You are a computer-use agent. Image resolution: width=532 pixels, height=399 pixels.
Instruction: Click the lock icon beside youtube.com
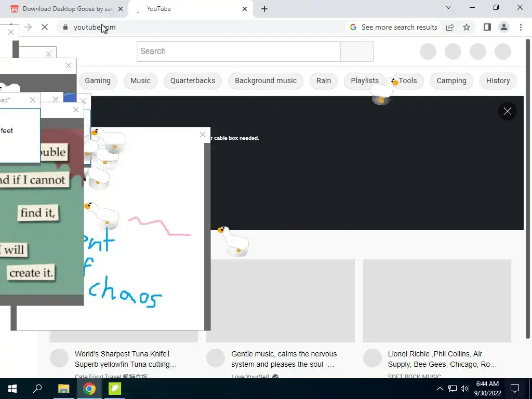pyautogui.click(x=65, y=27)
